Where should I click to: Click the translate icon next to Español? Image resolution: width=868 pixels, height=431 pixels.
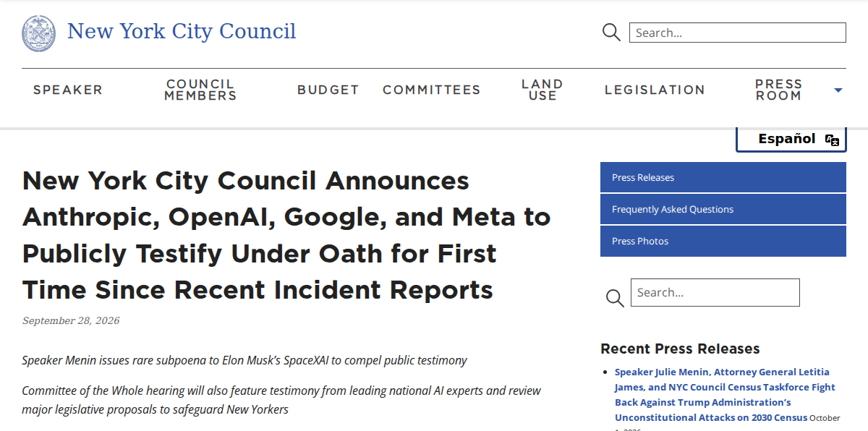click(832, 140)
